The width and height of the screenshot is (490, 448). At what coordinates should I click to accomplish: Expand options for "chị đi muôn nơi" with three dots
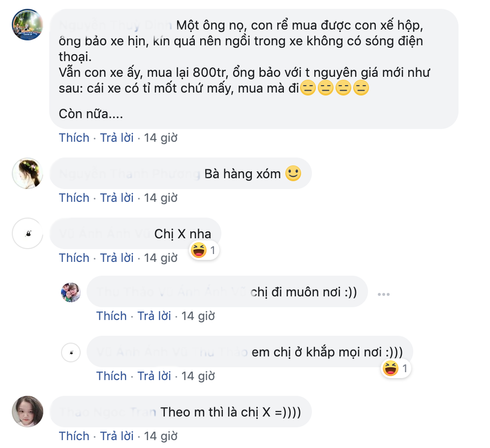[x=384, y=293]
